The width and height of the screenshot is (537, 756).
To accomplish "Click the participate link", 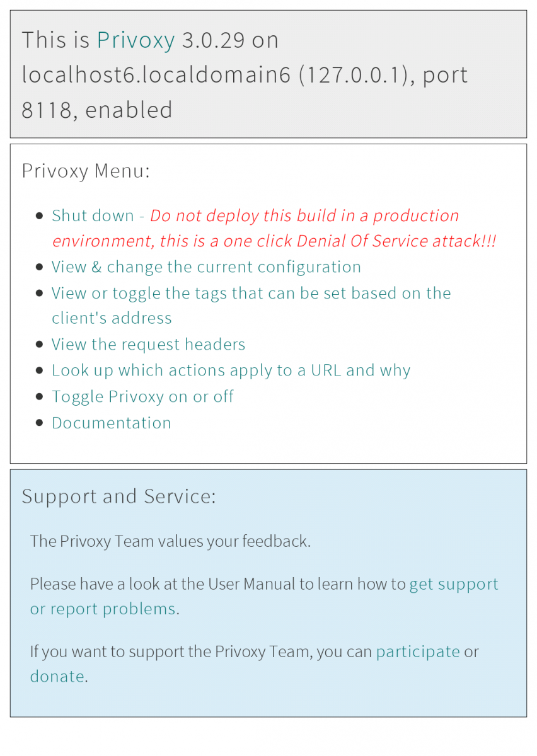I will point(418,651).
